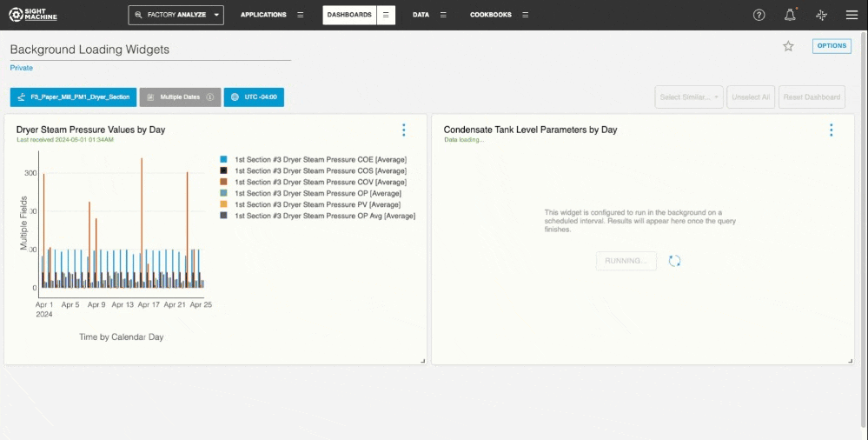Click the Dryer Steam Pressure widget resize handle
This screenshot has height=440, width=868.
423,361
